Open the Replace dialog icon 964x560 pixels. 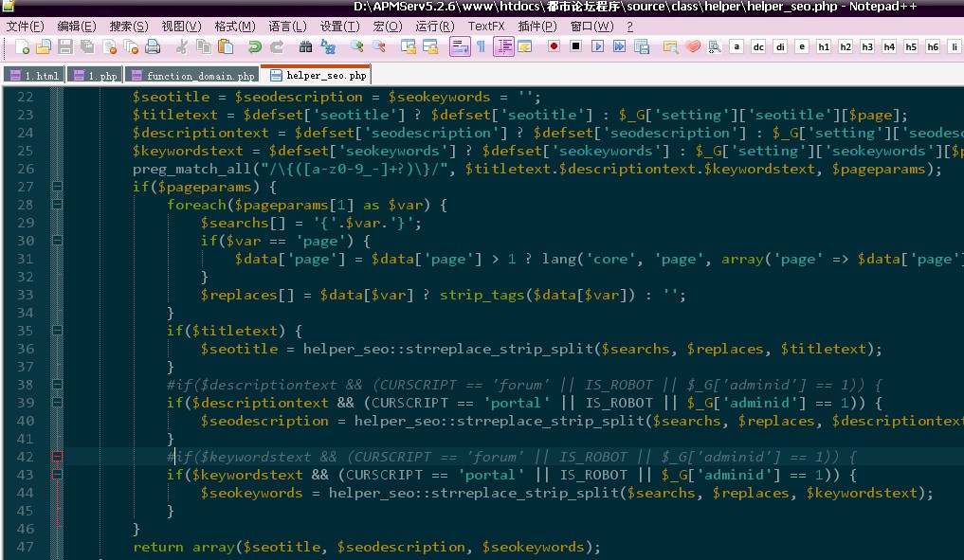[x=328, y=46]
